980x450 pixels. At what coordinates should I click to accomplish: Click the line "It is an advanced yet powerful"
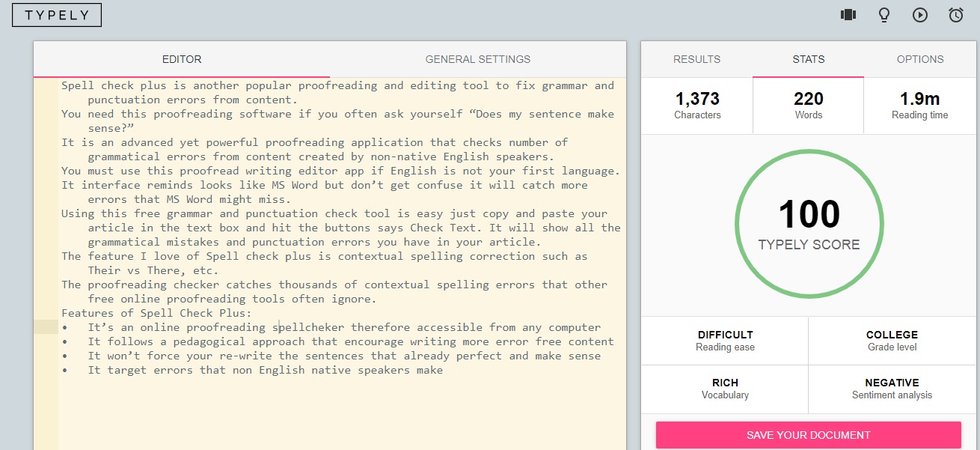click(x=314, y=142)
